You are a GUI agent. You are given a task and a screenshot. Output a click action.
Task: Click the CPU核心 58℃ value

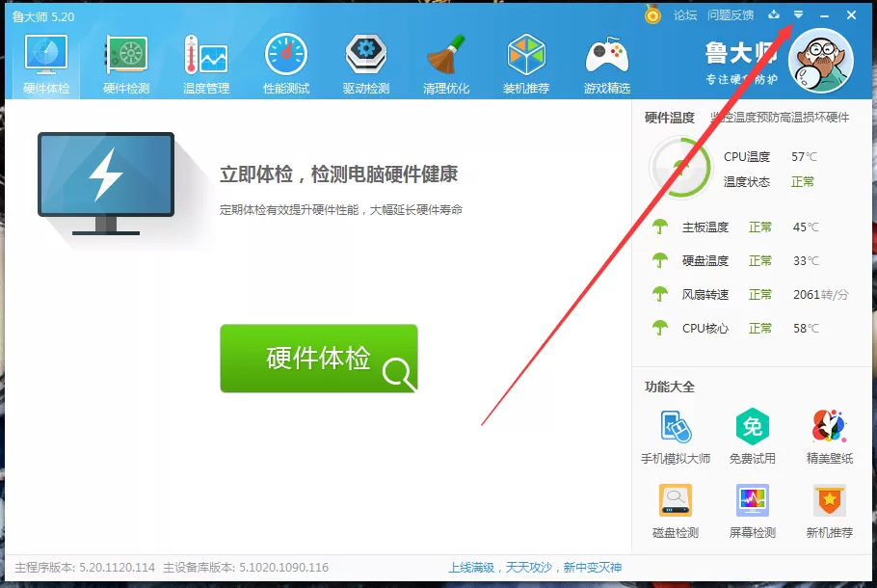(x=806, y=328)
